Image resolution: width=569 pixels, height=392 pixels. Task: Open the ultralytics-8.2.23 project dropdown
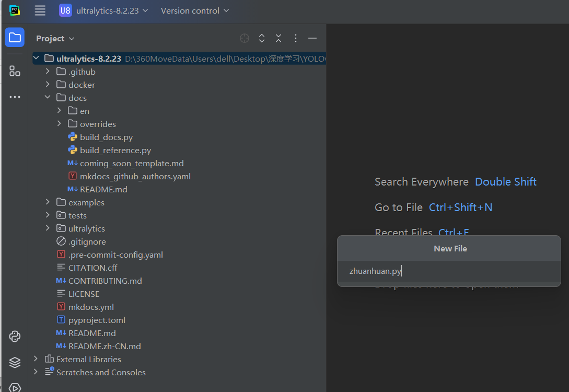tap(104, 10)
